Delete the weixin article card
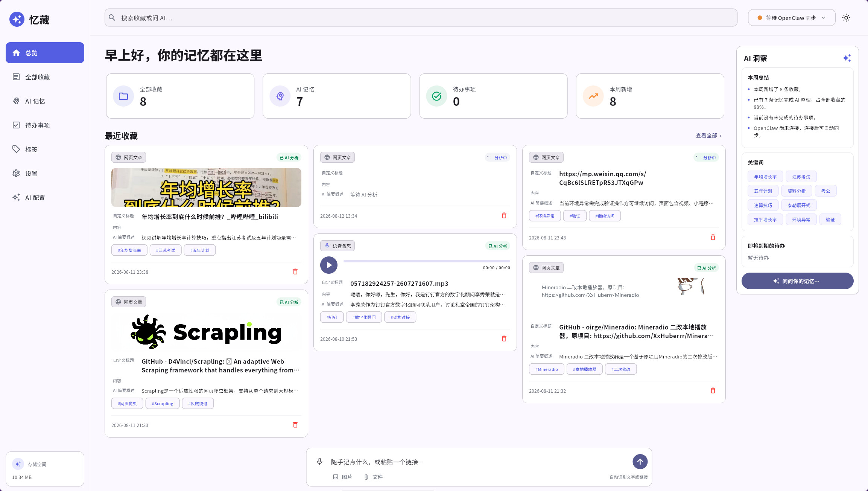This screenshot has height=491, width=868. 713,237
